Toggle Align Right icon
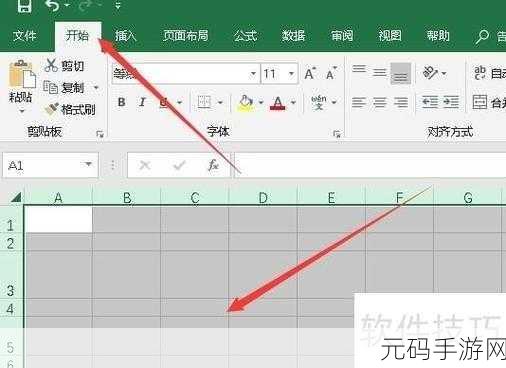Viewport: 506px width, 368px height. (x=400, y=102)
